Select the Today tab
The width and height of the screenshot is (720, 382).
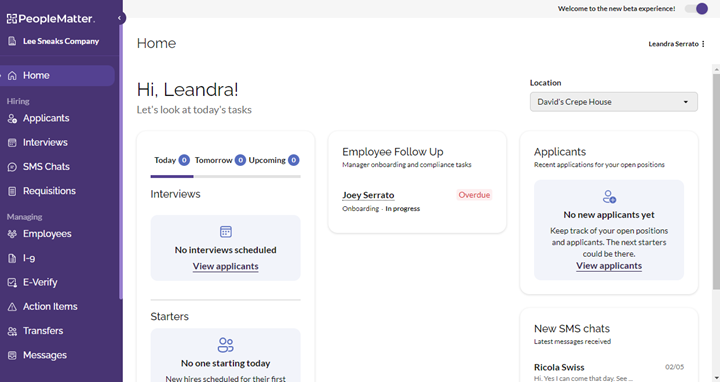click(172, 160)
